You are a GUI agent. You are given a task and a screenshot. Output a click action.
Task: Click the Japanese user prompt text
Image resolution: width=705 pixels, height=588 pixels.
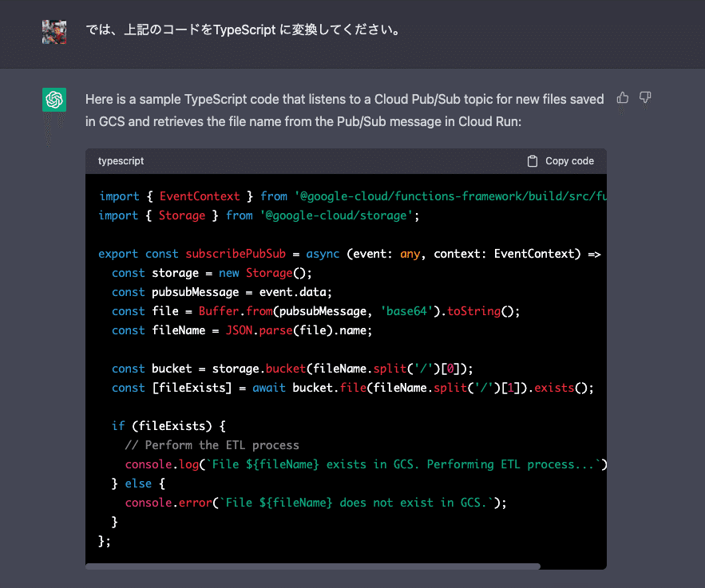coord(243,31)
